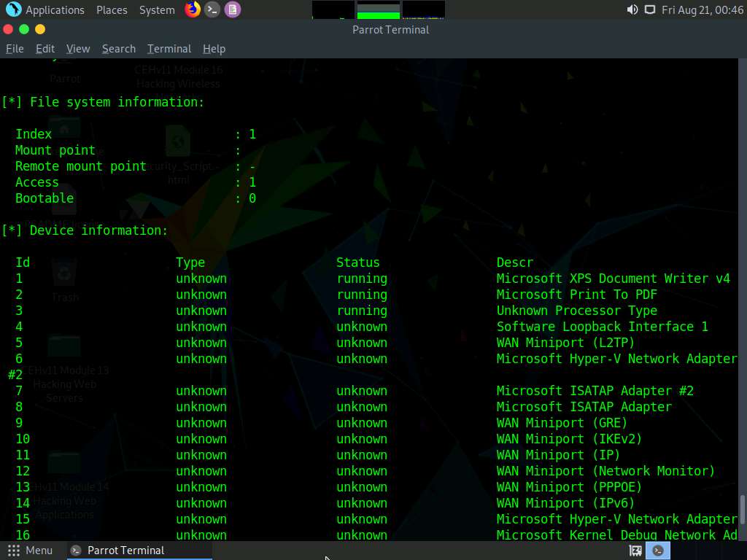Screen dimensions: 747x560
Task: Click the Menu grid icon in bottom panel
Action: coord(14,551)
